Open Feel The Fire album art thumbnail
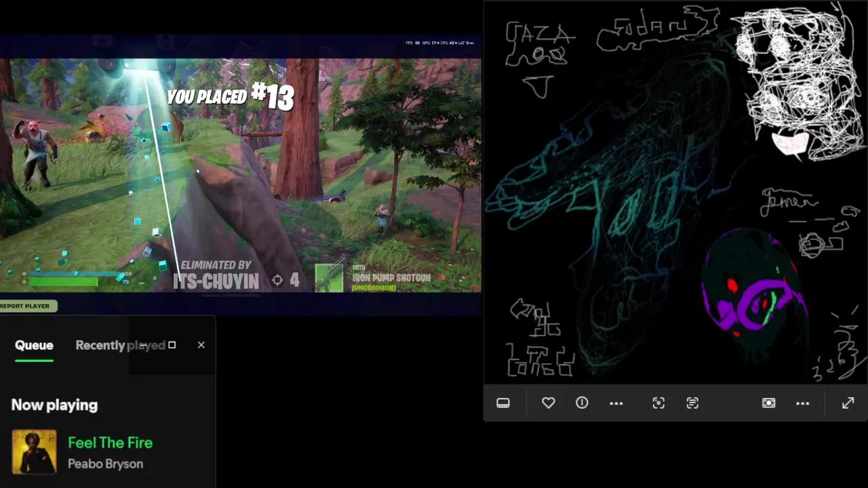This screenshot has width=868, height=488. (34, 451)
